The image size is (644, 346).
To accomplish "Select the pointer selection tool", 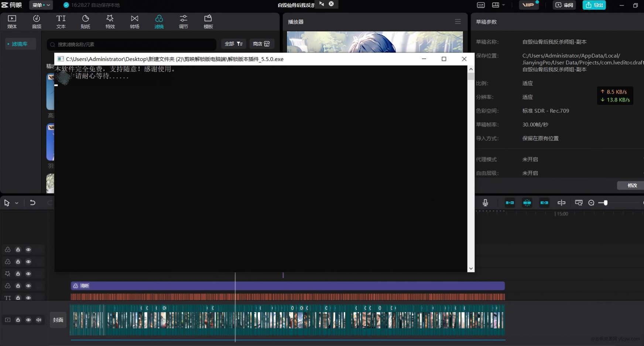I will click(7, 203).
